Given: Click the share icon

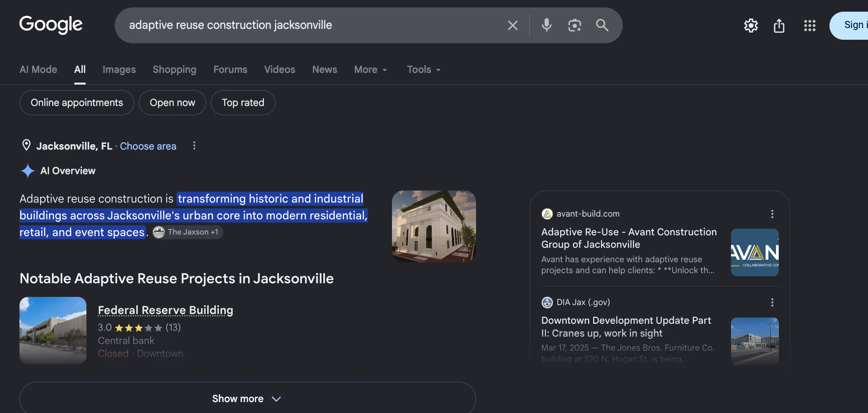Looking at the screenshot, I should point(779,26).
